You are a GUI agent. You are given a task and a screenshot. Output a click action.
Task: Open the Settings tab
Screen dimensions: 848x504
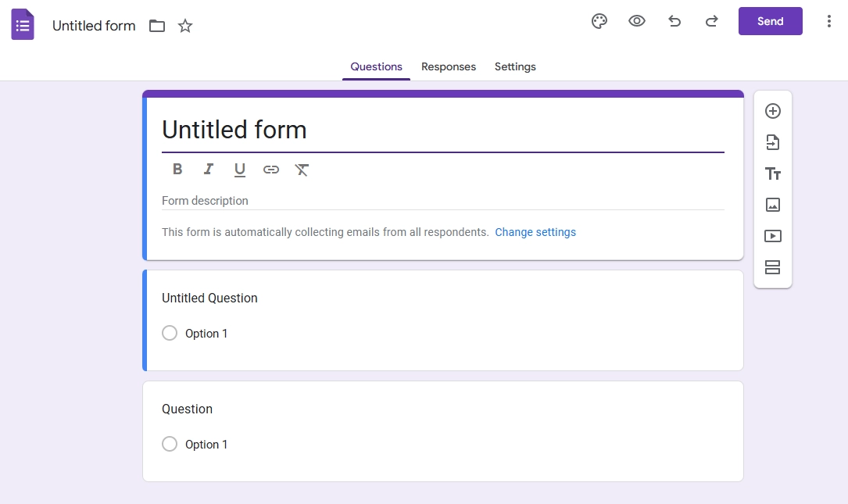click(x=515, y=66)
